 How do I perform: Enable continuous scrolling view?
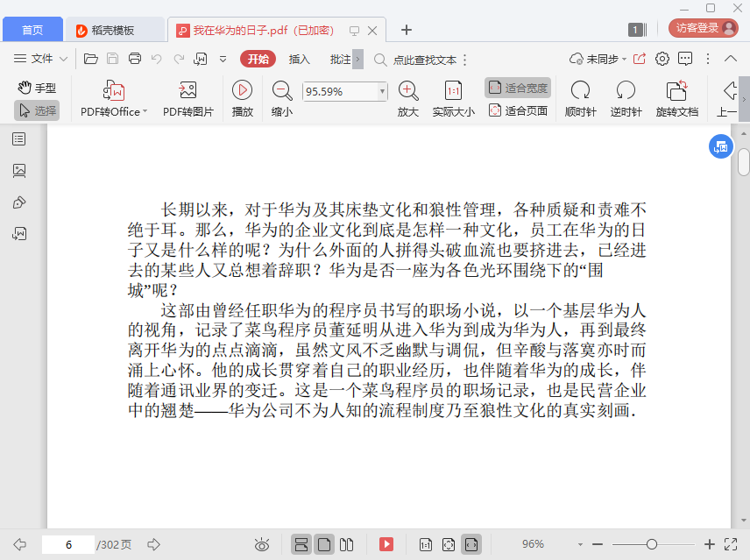[301, 544]
